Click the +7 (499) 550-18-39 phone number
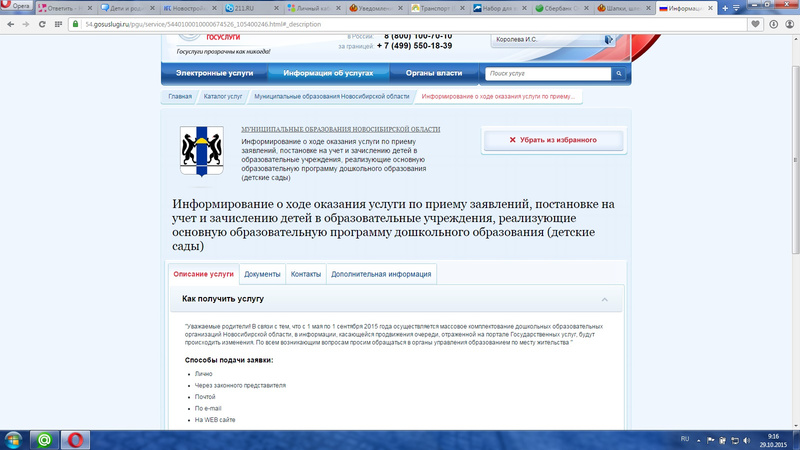This screenshot has width=800, height=450. click(x=414, y=46)
